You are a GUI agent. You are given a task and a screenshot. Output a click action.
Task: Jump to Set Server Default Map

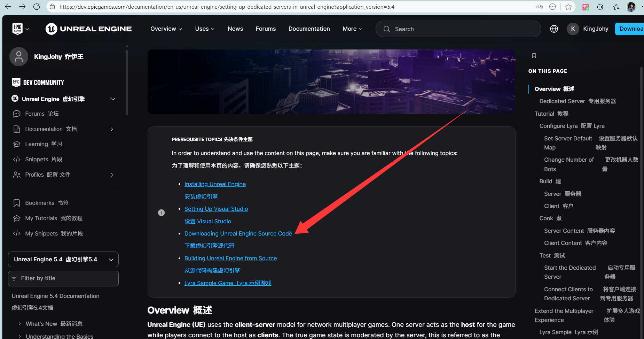(x=591, y=143)
